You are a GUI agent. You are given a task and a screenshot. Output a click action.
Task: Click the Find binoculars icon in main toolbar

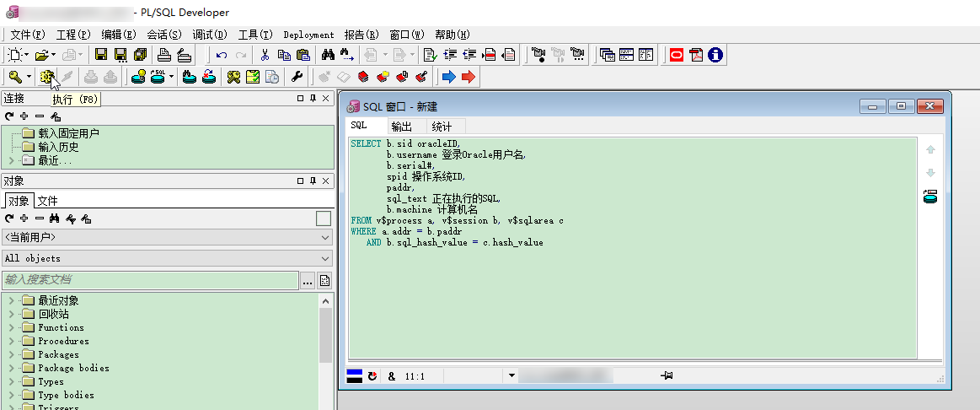(x=328, y=55)
